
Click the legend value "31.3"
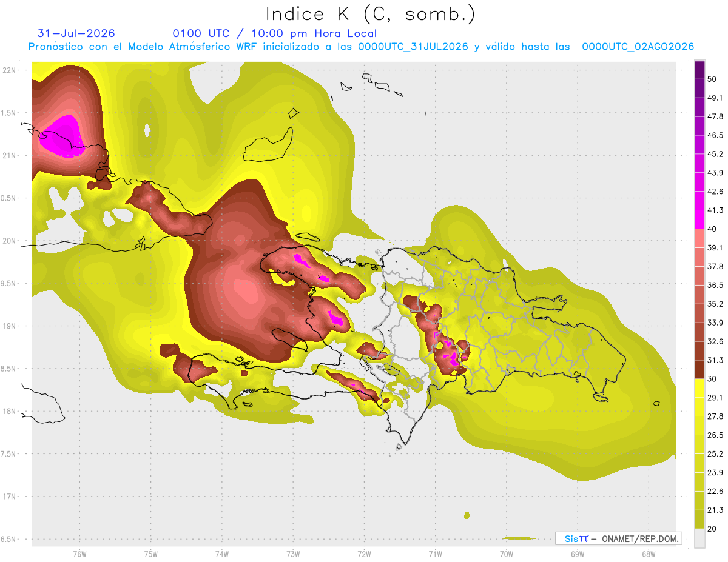pos(715,360)
